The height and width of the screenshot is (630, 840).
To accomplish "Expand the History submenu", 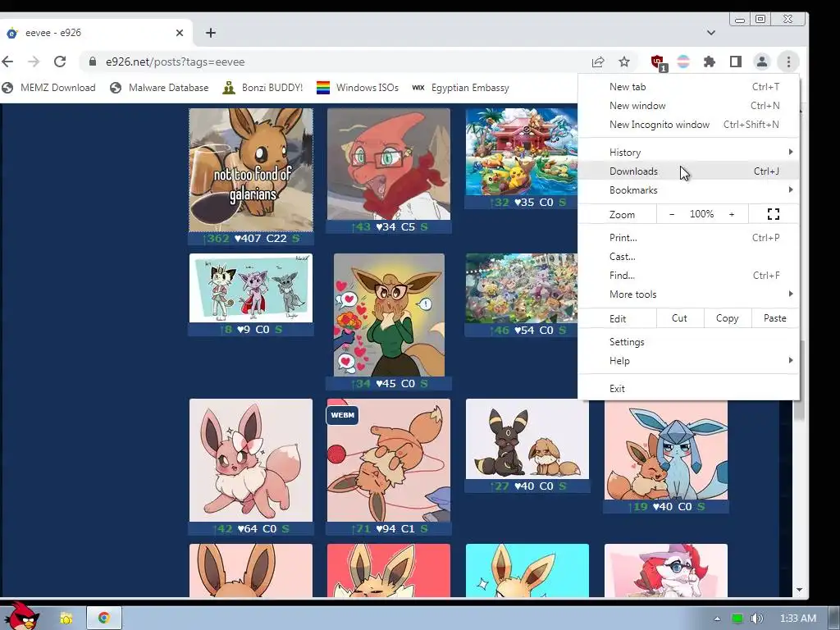I will [688, 152].
